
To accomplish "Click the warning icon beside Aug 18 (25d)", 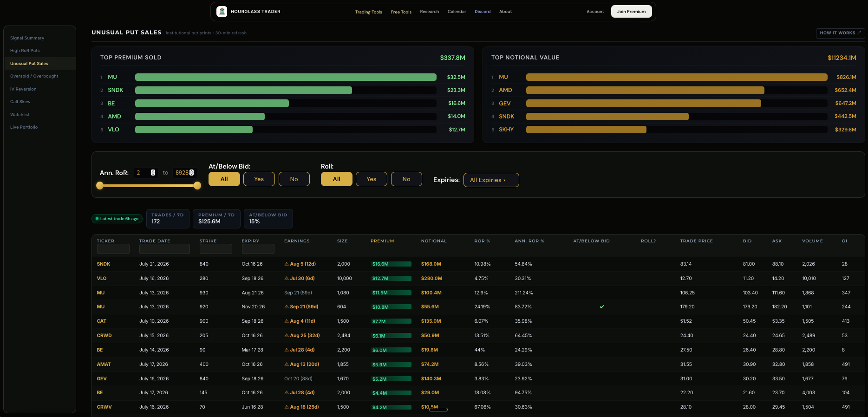I will (x=287, y=407).
